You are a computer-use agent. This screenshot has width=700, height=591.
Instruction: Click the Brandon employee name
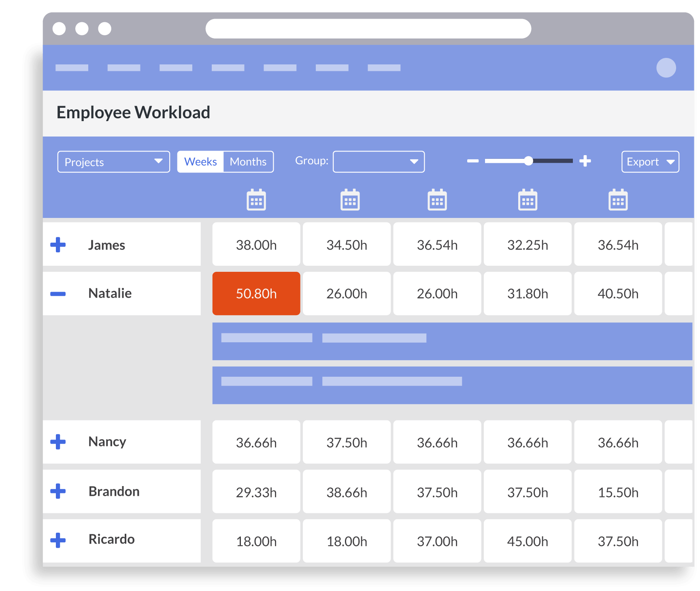click(x=114, y=491)
